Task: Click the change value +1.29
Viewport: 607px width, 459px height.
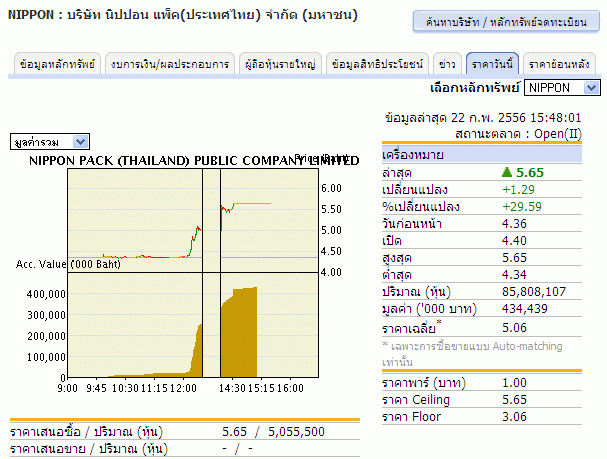Action: (518, 190)
